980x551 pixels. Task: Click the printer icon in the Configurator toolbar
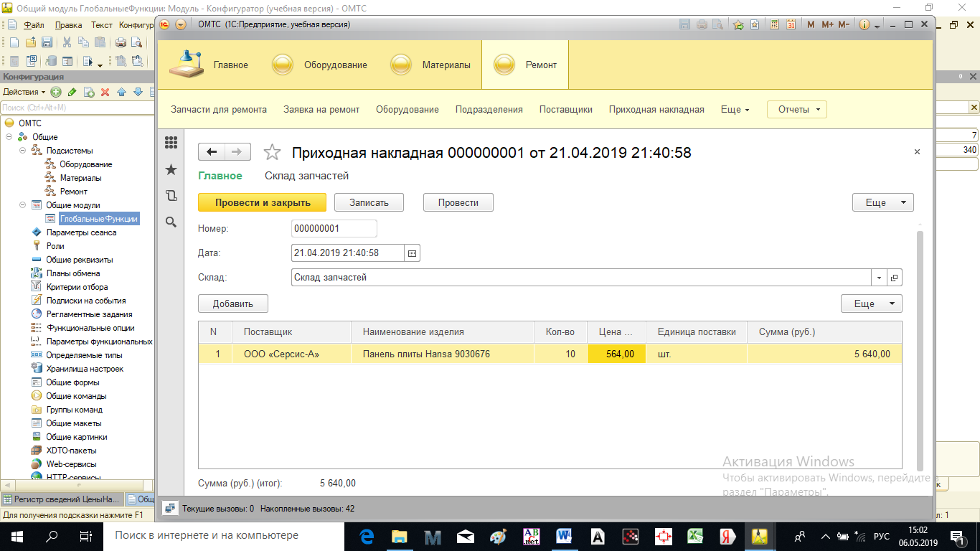tap(121, 42)
